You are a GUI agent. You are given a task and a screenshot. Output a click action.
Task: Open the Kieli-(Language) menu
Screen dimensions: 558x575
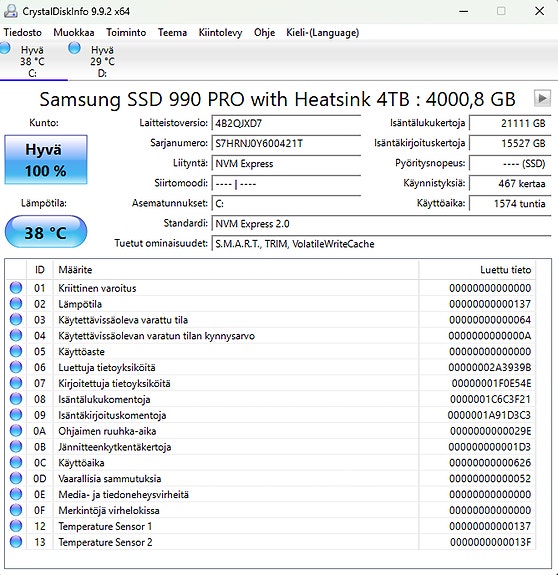click(x=322, y=32)
